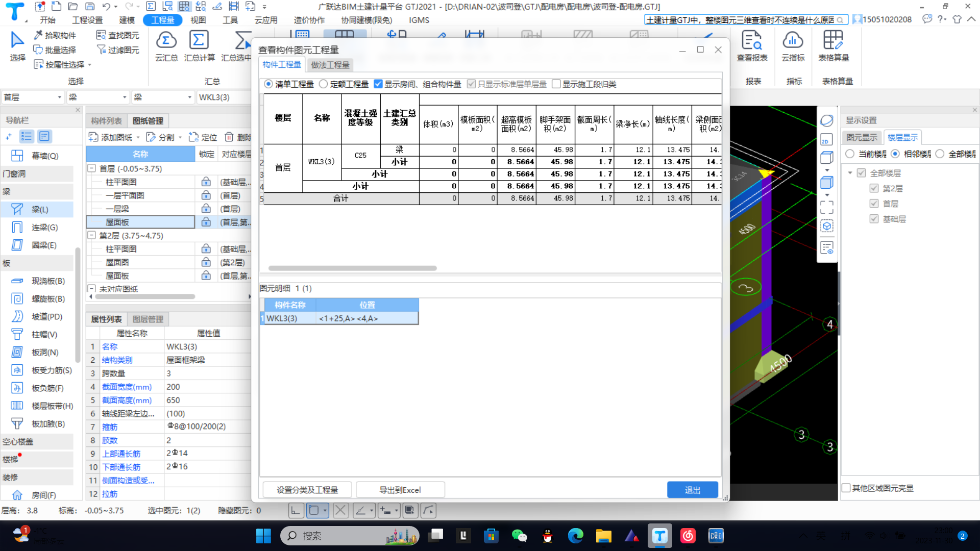Screen dimensions: 980x551
Task: Switch to 图层管理 tab
Action: tap(148, 319)
